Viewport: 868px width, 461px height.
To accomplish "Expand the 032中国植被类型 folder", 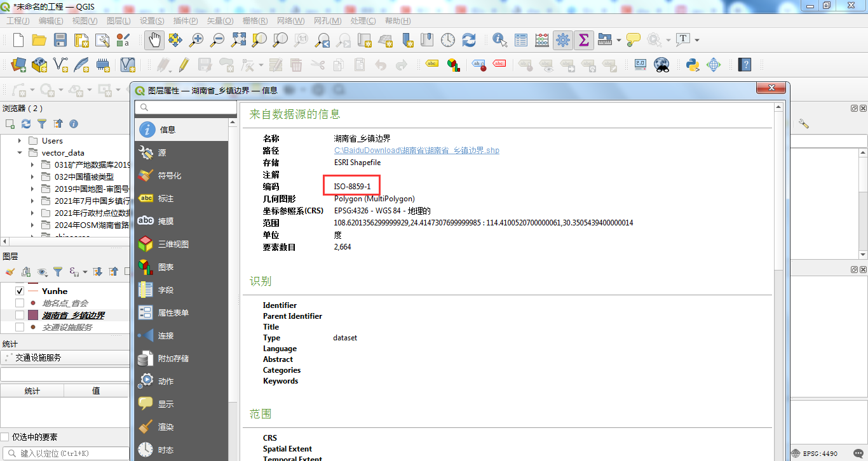I will 32,177.
